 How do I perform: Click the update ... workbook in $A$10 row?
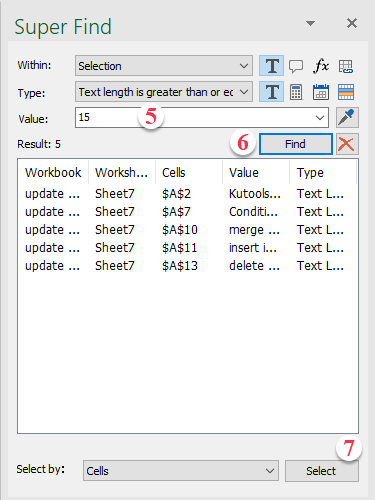click(x=52, y=230)
